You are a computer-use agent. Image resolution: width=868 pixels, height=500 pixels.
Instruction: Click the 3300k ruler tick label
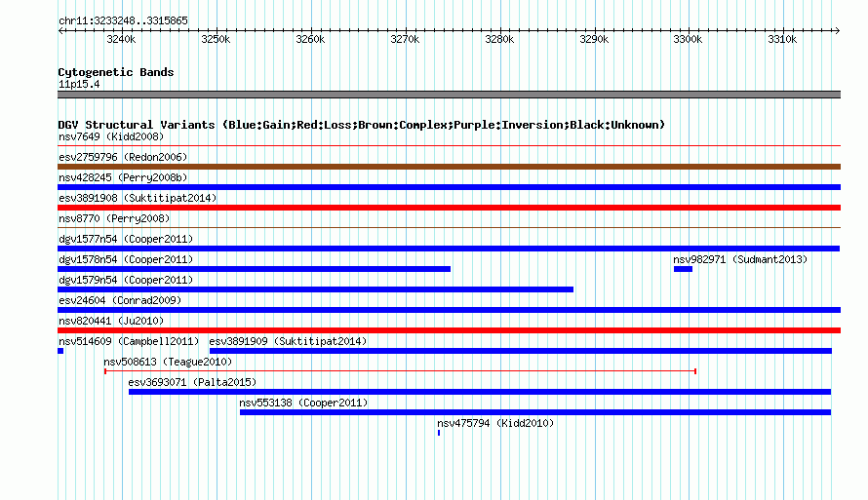(689, 39)
